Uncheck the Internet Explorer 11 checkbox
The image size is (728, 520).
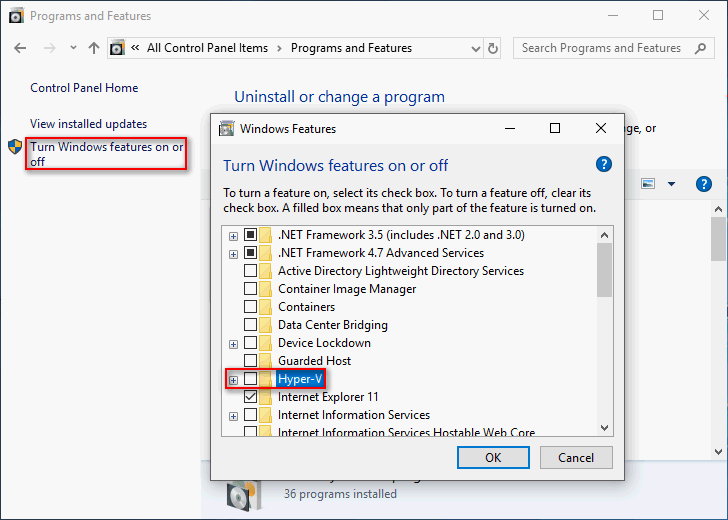click(250, 397)
